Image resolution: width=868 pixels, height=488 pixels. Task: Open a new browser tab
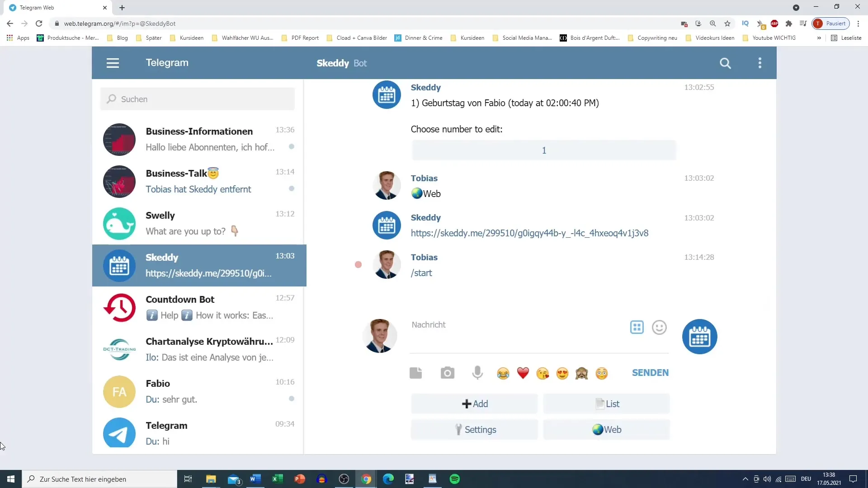tap(122, 8)
